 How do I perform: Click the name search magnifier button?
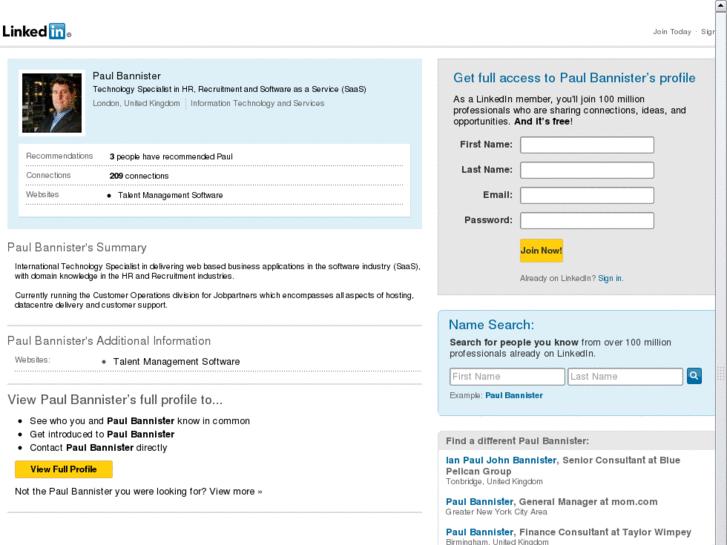coord(694,376)
